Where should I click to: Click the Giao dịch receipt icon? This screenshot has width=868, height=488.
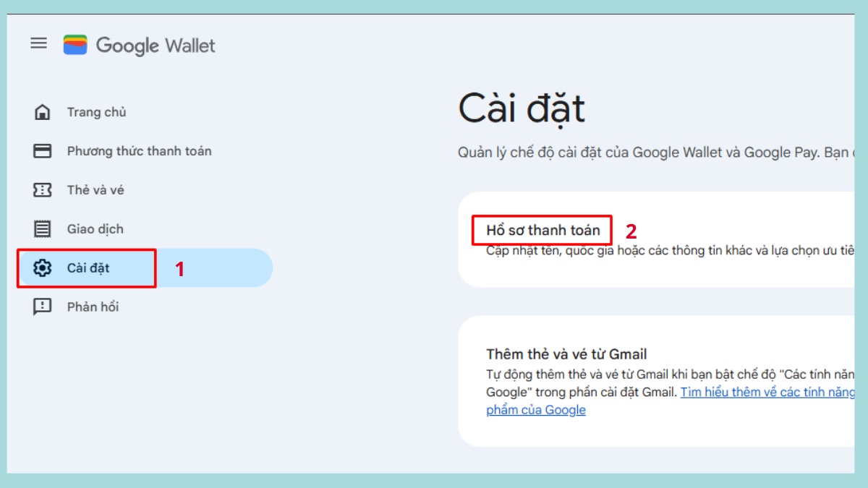[x=43, y=229]
